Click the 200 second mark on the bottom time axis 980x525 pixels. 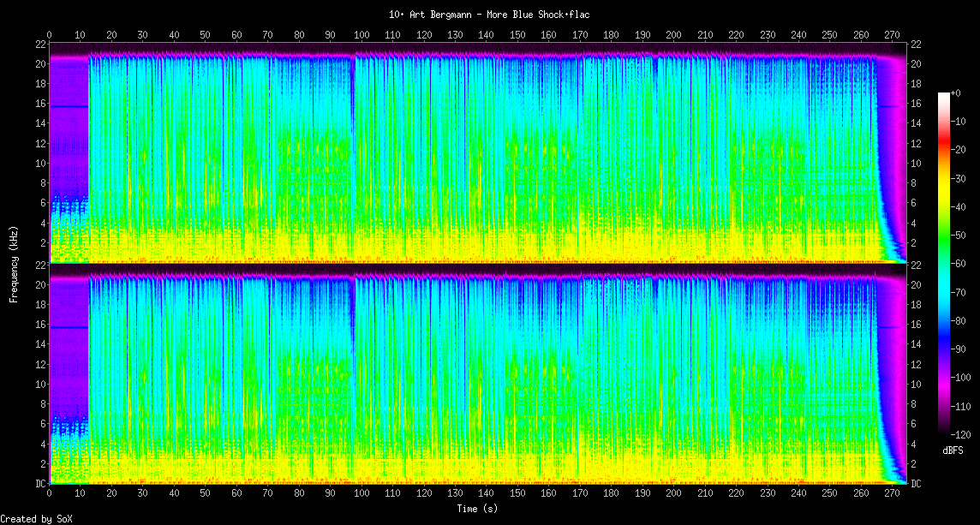click(673, 492)
